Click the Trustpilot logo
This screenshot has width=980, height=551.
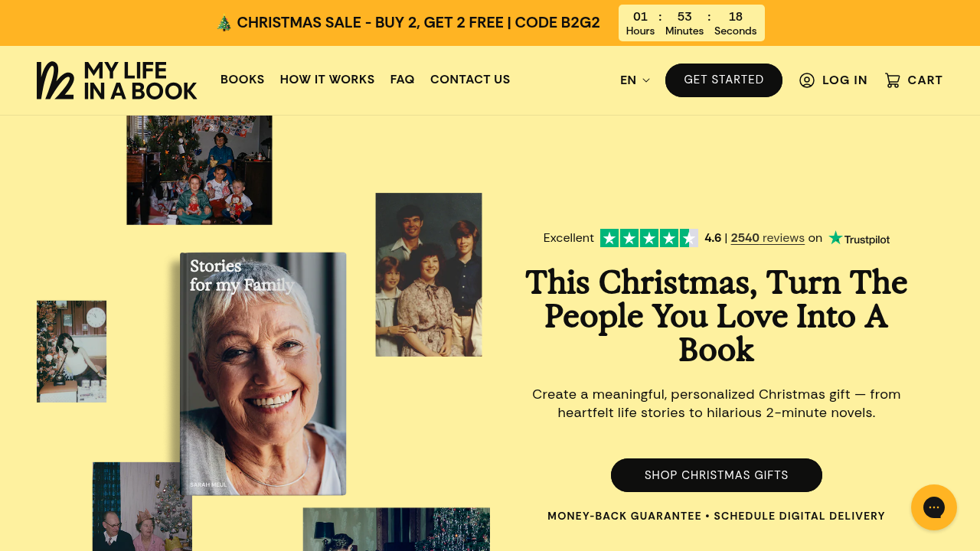tap(859, 238)
